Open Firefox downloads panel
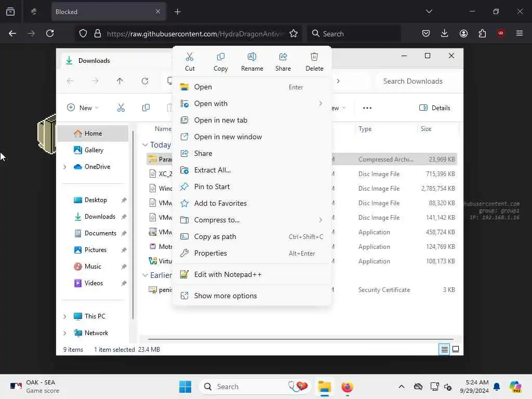 pos(445,33)
